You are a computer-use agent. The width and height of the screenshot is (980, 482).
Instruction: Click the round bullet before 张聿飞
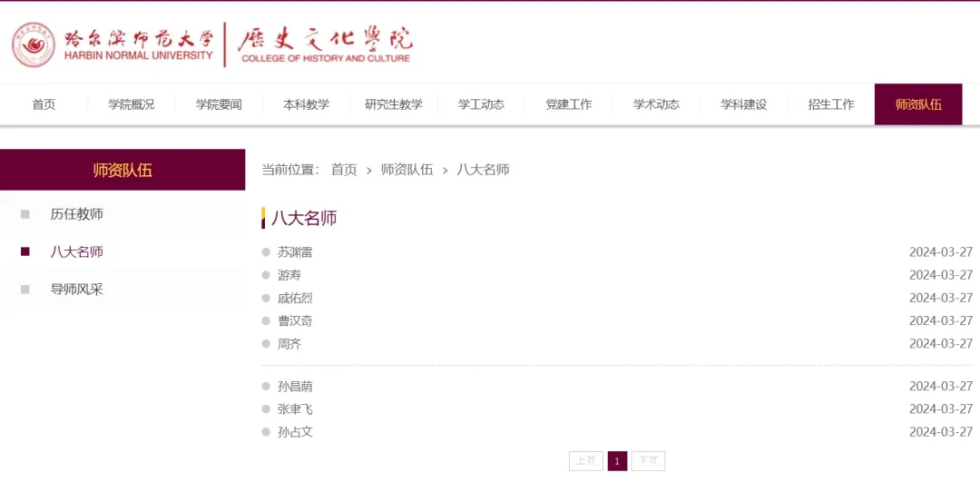pos(266,409)
